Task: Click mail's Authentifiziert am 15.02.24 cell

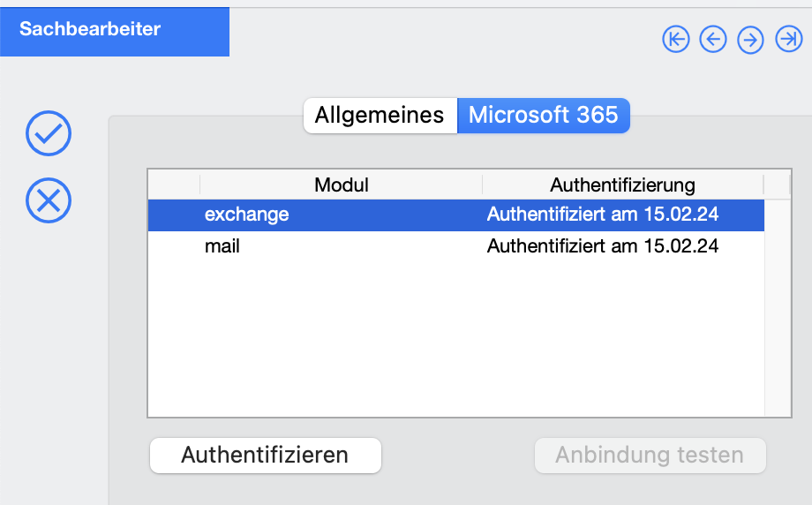Action: (603, 246)
